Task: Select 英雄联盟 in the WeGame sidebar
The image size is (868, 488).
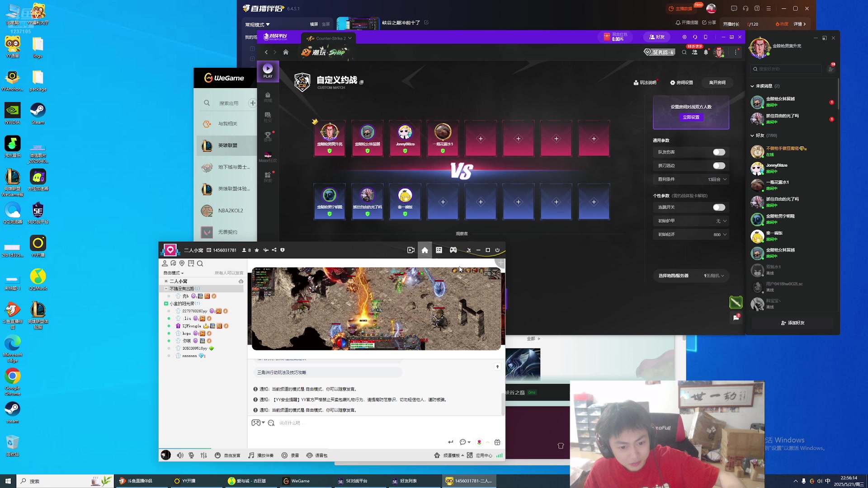Action: [x=226, y=145]
